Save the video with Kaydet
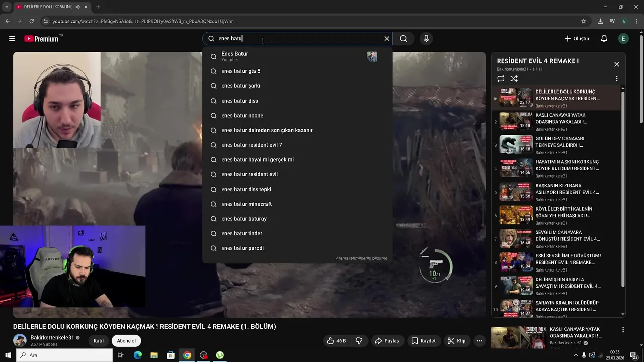This screenshot has height=362, width=644. click(423, 341)
